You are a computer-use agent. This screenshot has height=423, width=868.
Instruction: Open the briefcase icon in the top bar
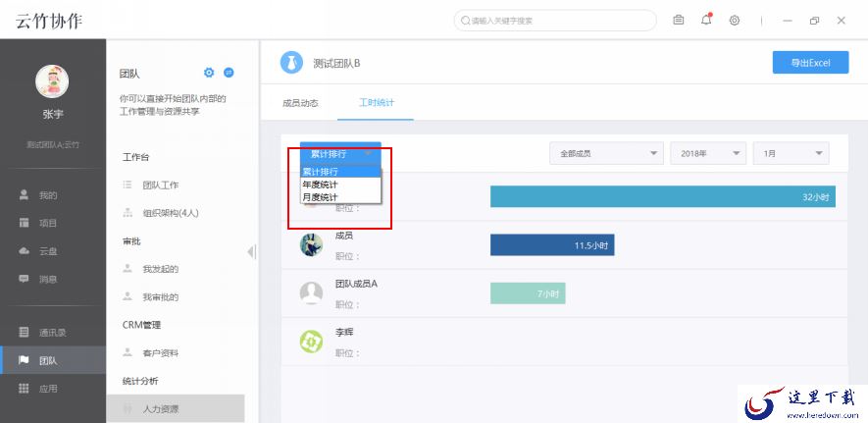(x=678, y=21)
